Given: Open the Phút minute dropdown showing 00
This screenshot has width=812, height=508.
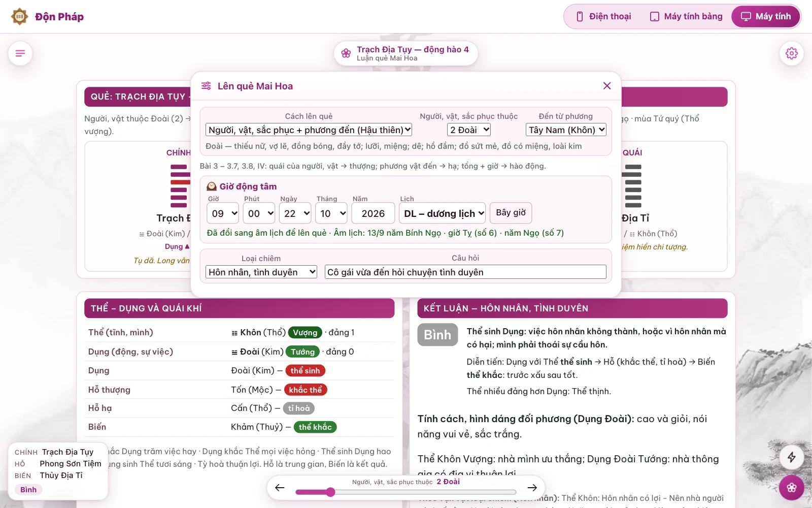Looking at the screenshot, I should tap(259, 213).
